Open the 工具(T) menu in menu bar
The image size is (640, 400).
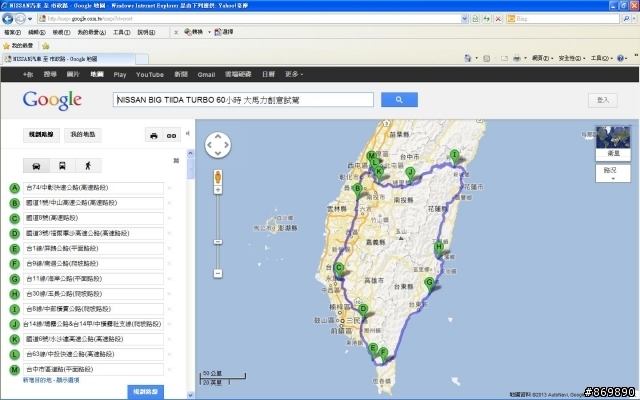(x=122, y=32)
